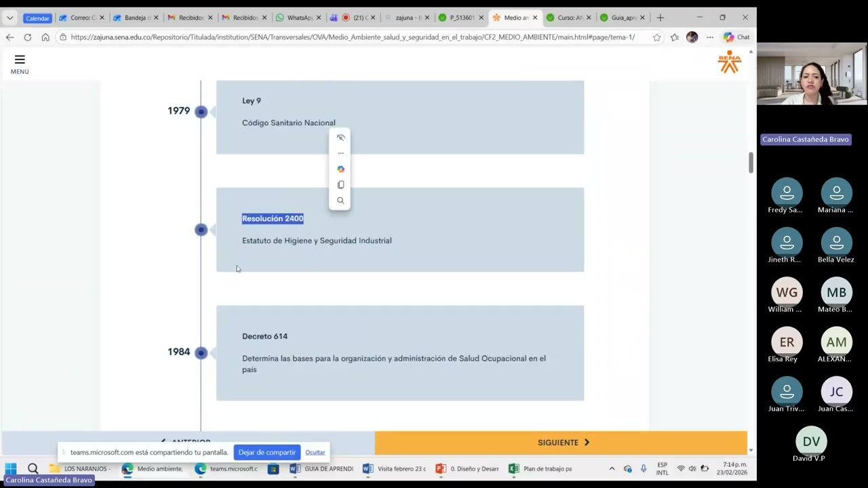The height and width of the screenshot is (488, 868).
Task: Search the selected text with the magnifier icon
Action: point(340,201)
